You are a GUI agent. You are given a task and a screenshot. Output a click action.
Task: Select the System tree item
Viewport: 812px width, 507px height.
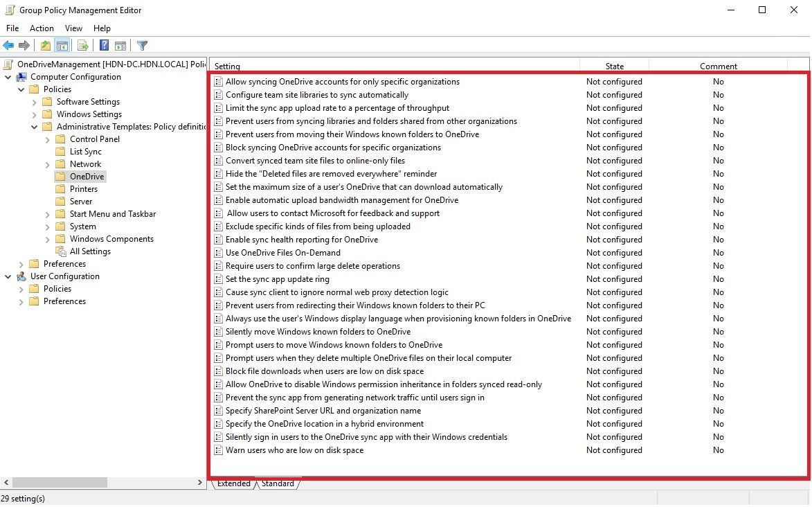83,226
